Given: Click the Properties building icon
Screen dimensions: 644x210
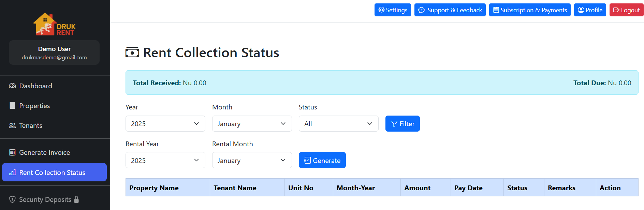Looking at the screenshot, I should (12, 106).
